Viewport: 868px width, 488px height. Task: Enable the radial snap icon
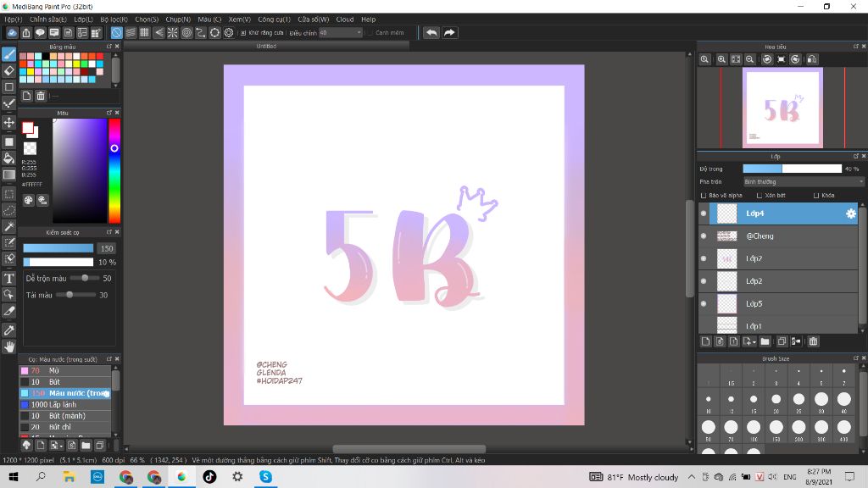point(173,33)
